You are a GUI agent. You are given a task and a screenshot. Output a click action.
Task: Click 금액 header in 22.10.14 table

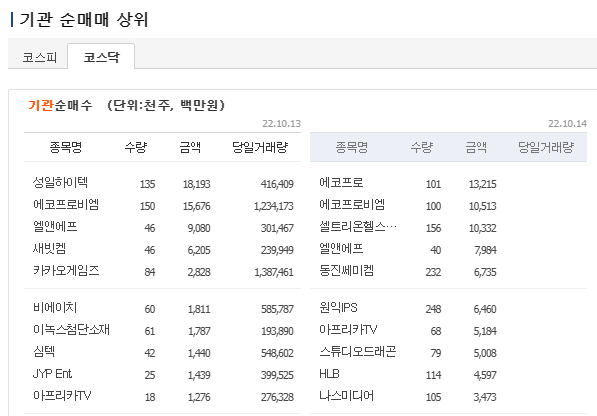pos(476,147)
